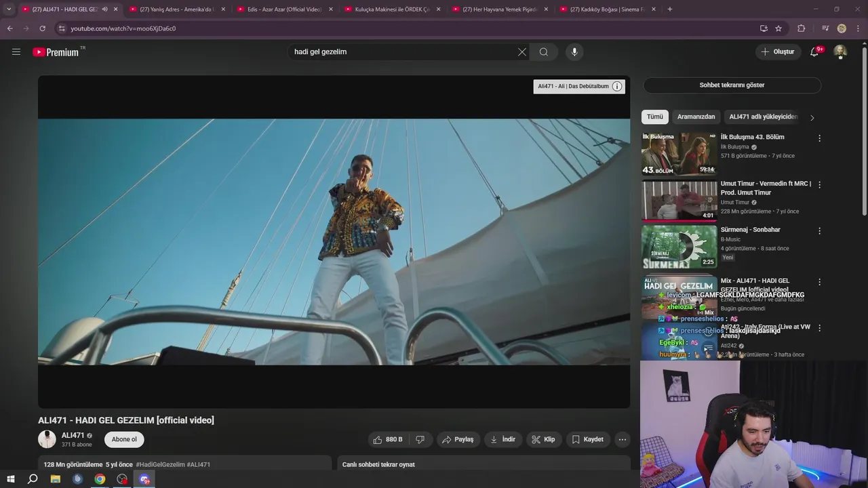Switch to Her Hayvana Yemek tab

[500, 9]
